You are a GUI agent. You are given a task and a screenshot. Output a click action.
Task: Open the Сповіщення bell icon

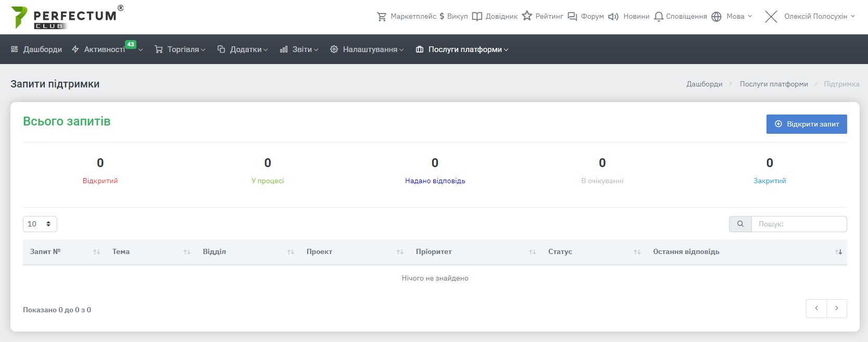coord(659,17)
